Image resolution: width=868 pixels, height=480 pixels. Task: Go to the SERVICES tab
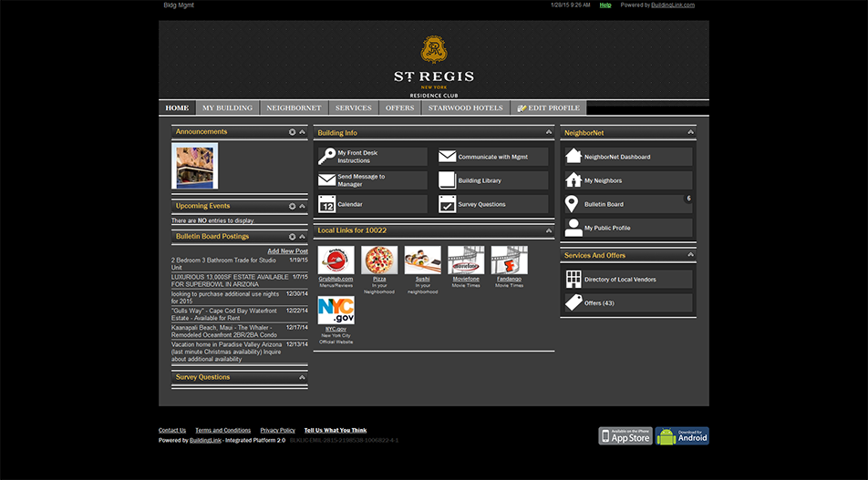(x=354, y=107)
